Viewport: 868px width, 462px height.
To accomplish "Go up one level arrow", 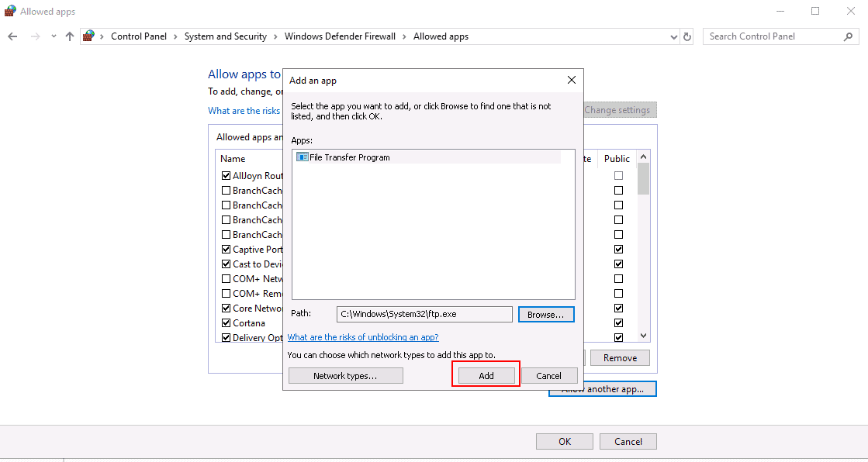I will tap(69, 36).
